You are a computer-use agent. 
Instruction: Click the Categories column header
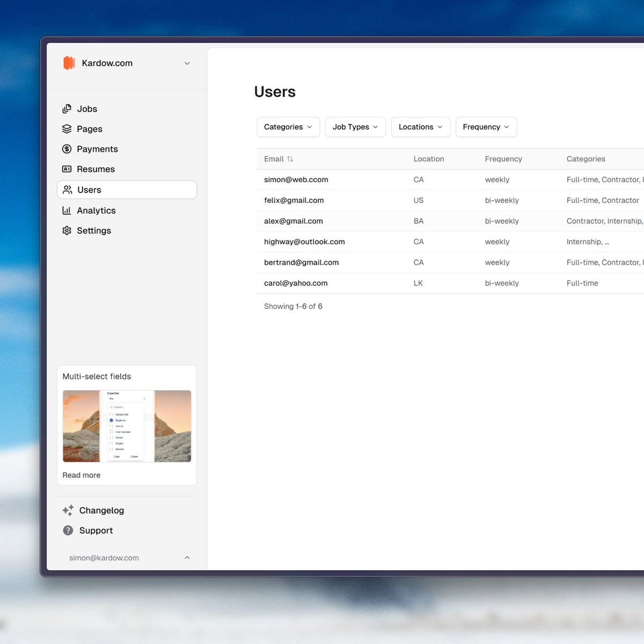(586, 159)
